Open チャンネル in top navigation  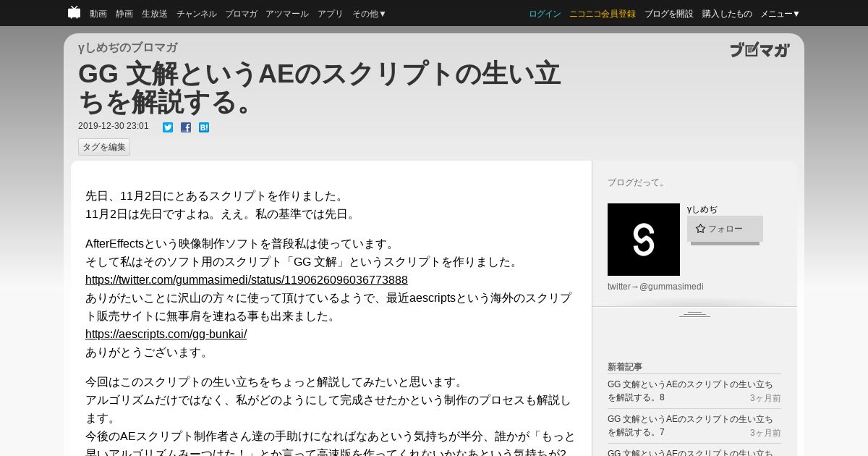point(196,14)
